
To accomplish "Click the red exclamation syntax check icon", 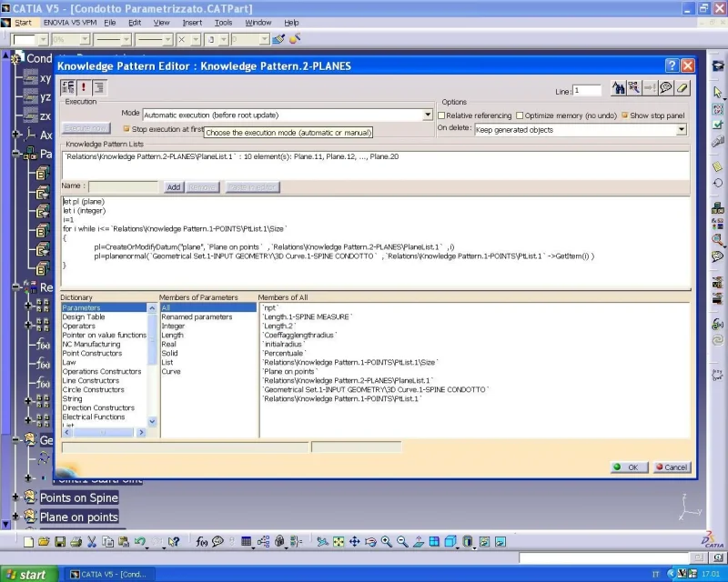I will pos(84,87).
